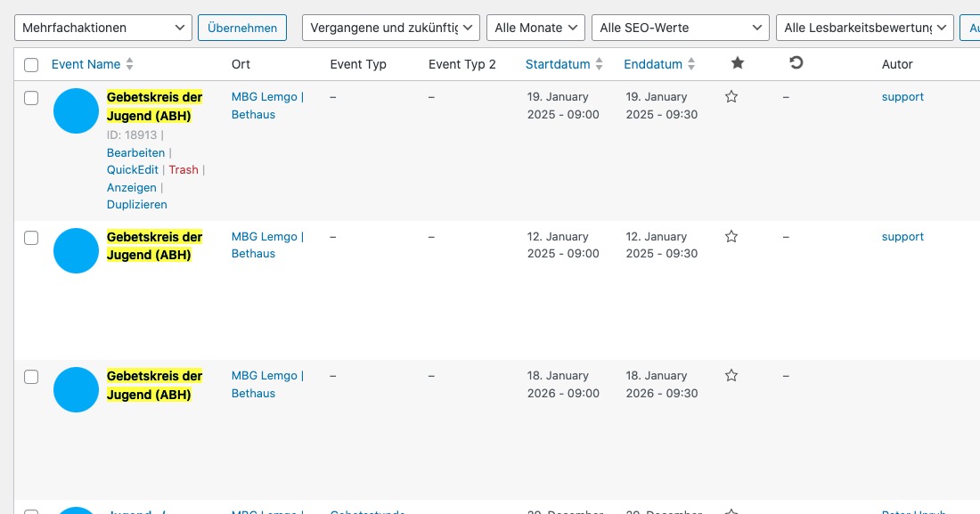Viewport: 980px width, 514px height.
Task: Click QuickEdit under first event
Action: (x=133, y=169)
